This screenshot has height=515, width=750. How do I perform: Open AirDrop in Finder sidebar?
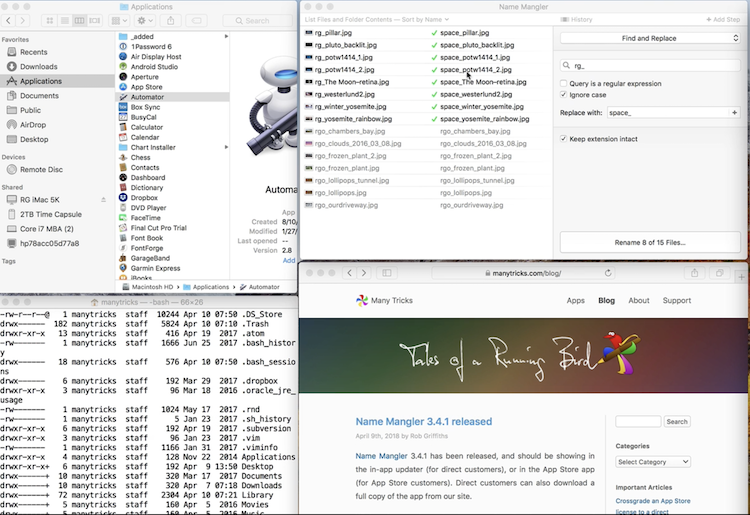pos(33,125)
